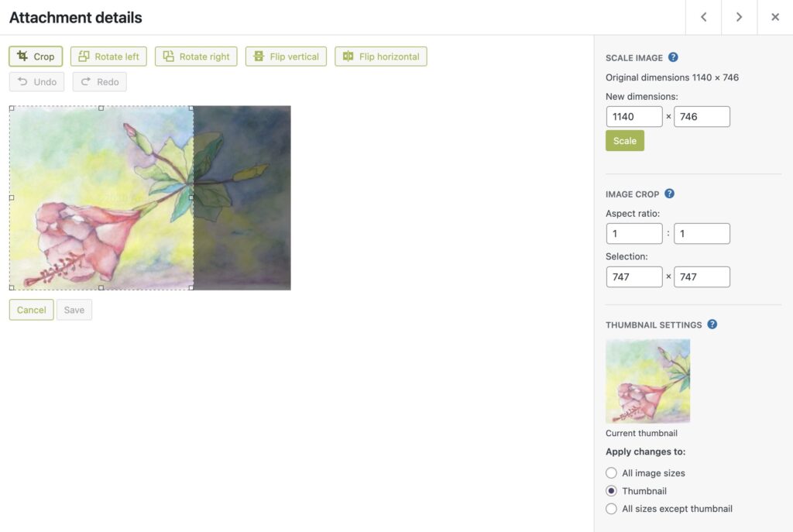Screen dimensions: 793x532
Task: Open Scale Image help icon
Action: [673, 57]
